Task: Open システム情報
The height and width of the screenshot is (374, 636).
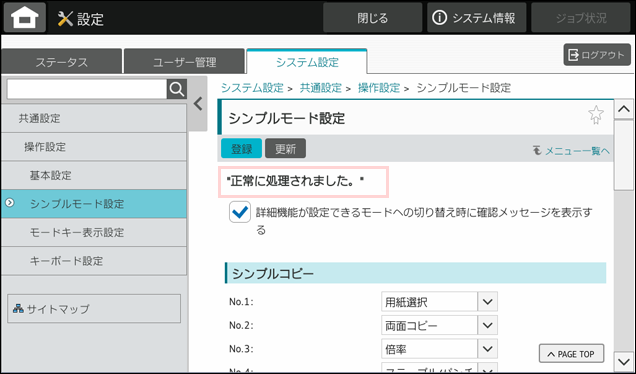Action: click(477, 18)
